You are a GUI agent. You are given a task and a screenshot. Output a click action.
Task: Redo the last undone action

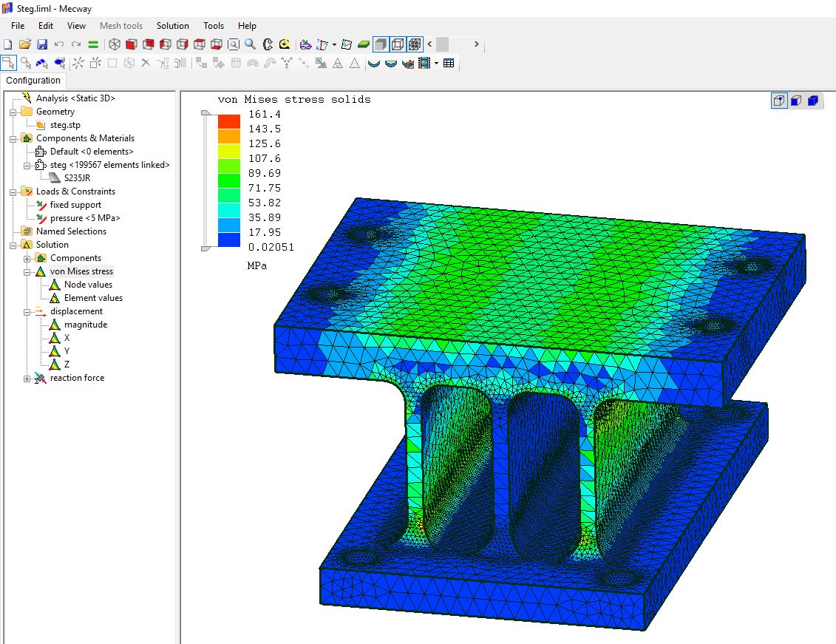(x=76, y=44)
